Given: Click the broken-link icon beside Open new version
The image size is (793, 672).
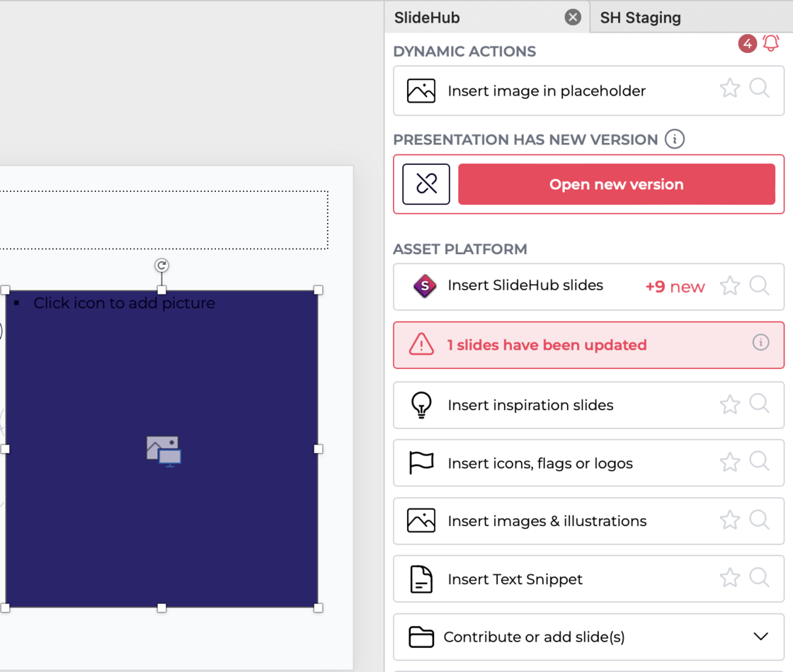Looking at the screenshot, I should pos(426,184).
